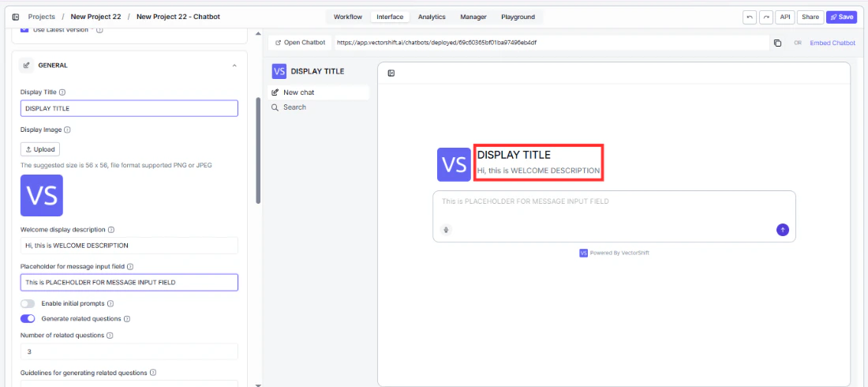The image size is (868, 387).
Task: Click the large VS avatar in chat preview
Action: (454, 164)
